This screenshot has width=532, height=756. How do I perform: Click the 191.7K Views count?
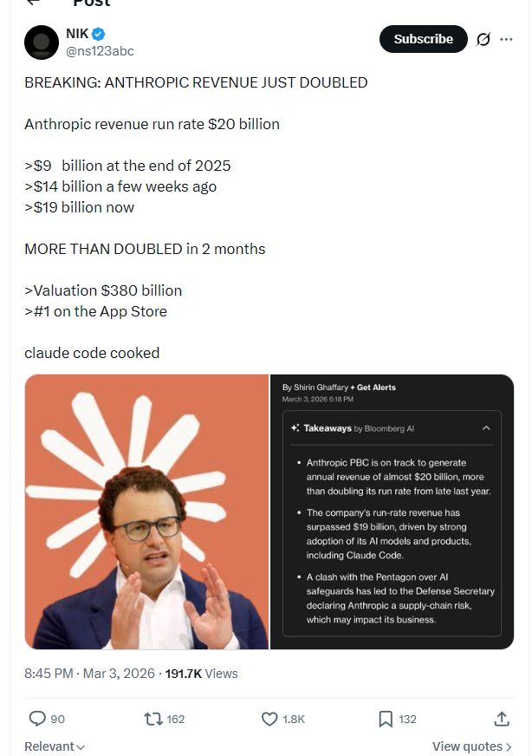[201, 674]
